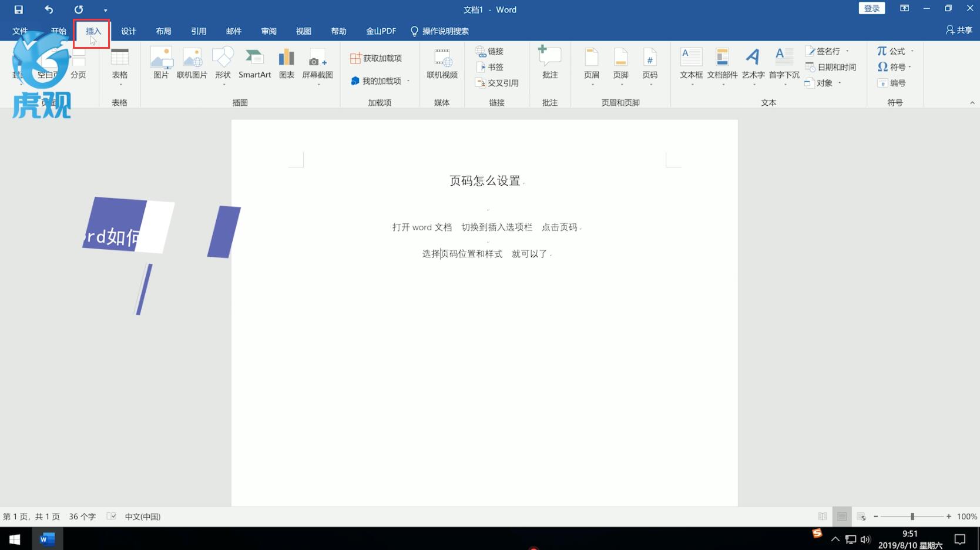This screenshot has height=550, width=980.
Task: Insert a Page Break (分页)
Action: pyautogui.click(x=78, y=63)
